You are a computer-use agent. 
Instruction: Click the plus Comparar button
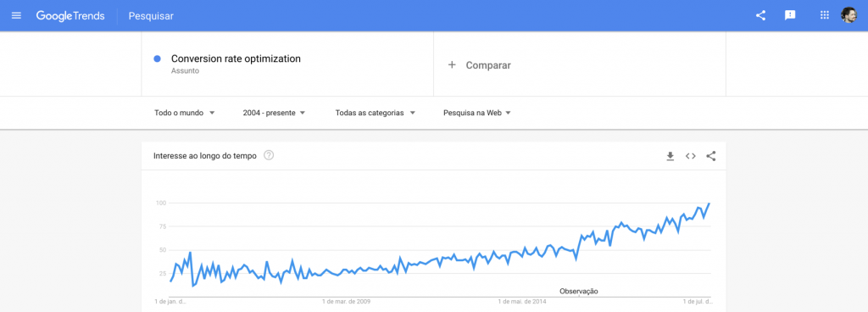(x=480, y=65)
